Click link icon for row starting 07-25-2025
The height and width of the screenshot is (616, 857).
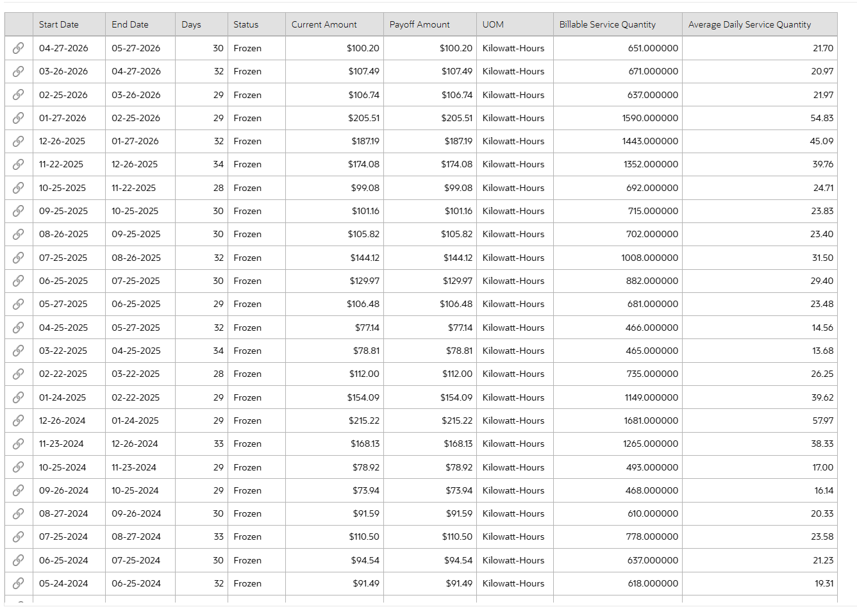pyautogui.click(x=19, y=258)
